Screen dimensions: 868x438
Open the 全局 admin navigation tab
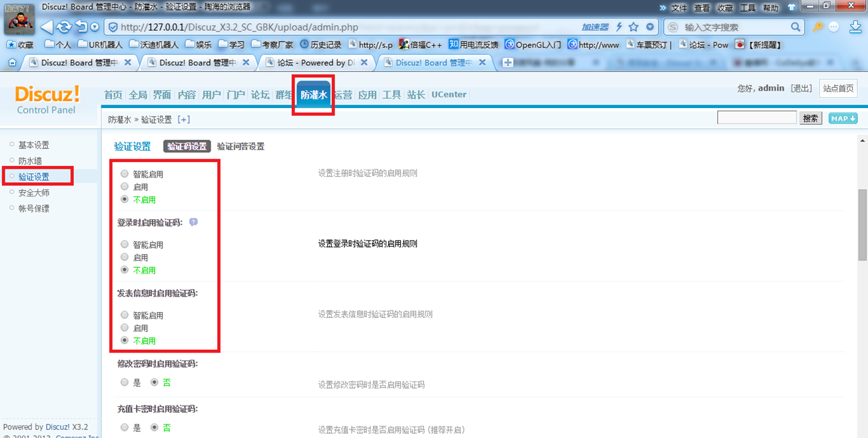tap(138, 95)
